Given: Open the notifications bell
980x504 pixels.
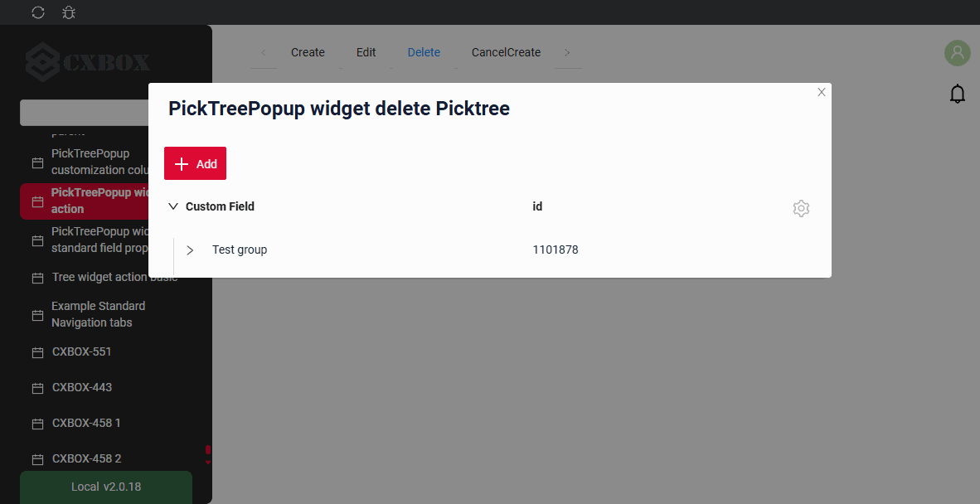Looking at the screenshot, I should [x=957, y=94].
